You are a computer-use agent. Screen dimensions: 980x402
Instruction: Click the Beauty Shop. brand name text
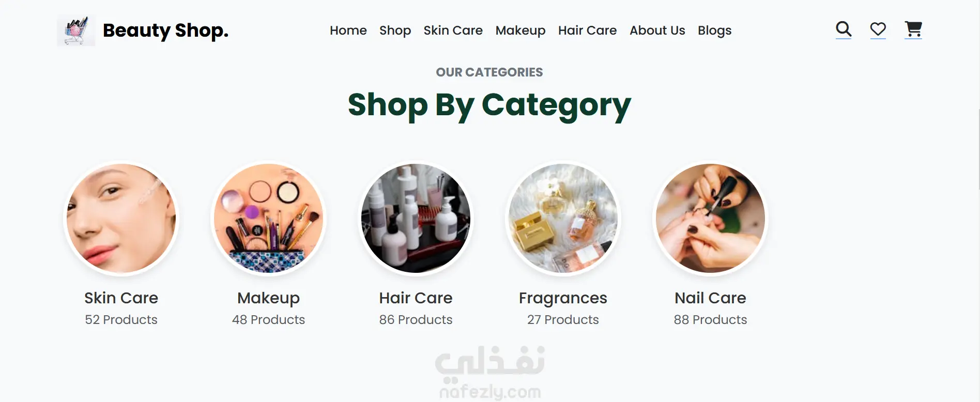(165, 30)
